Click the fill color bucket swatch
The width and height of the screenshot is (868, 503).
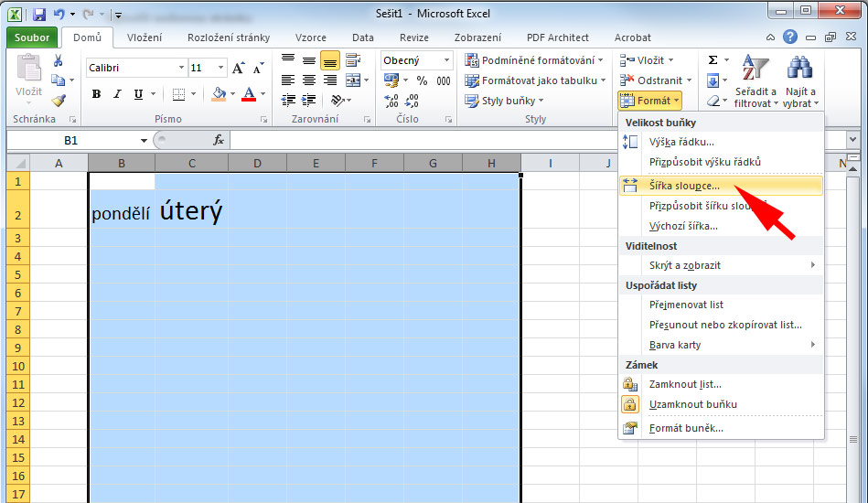(x=220, y=94)
